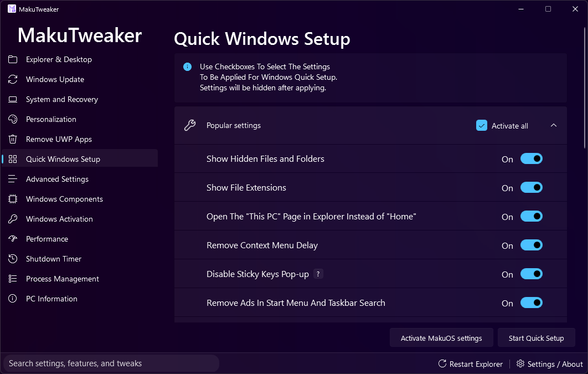This screenshot has height=374, width=588.
Task: Click the Performance sidebar label
Action: [x=47, y=239]
